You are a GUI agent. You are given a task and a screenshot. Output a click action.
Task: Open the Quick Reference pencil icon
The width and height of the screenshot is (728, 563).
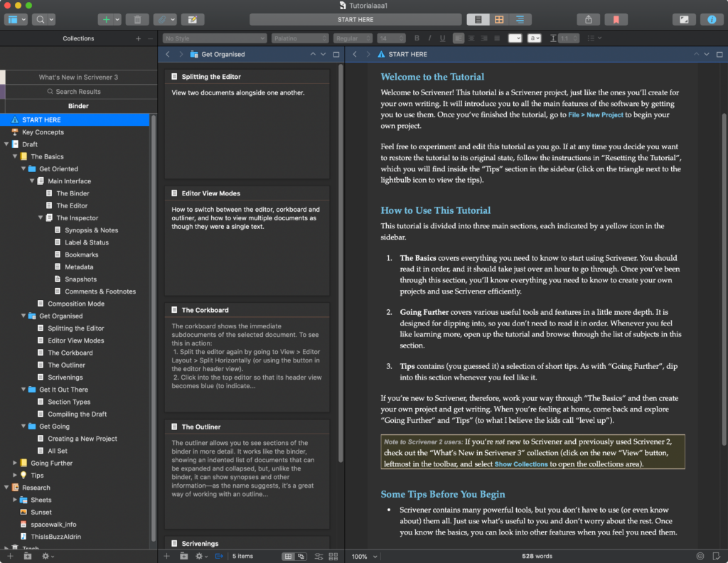192,19
